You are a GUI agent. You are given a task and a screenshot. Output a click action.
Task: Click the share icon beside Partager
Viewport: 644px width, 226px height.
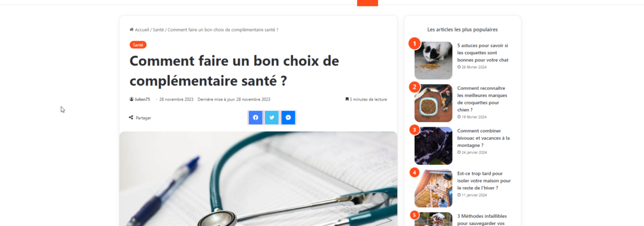(x=131, y=118)
